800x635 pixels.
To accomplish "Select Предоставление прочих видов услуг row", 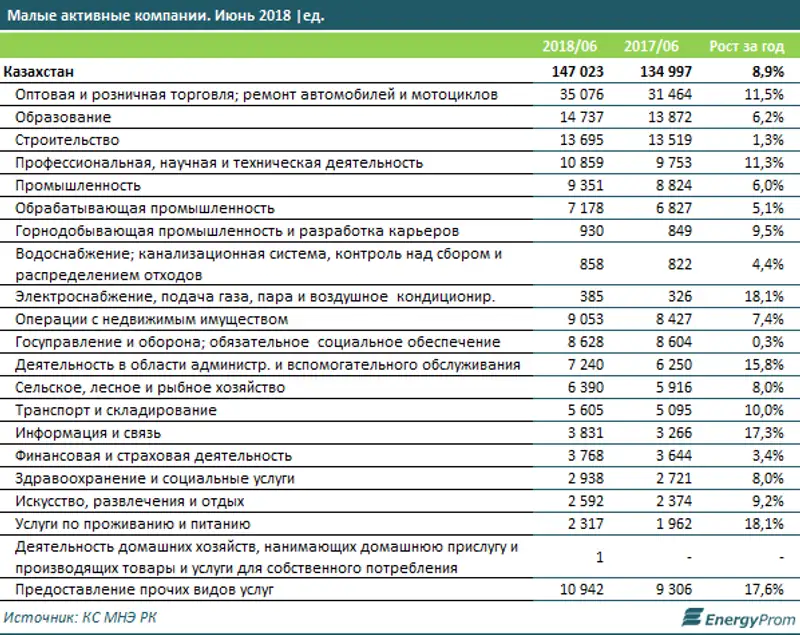I will click(x=139, y=589).
